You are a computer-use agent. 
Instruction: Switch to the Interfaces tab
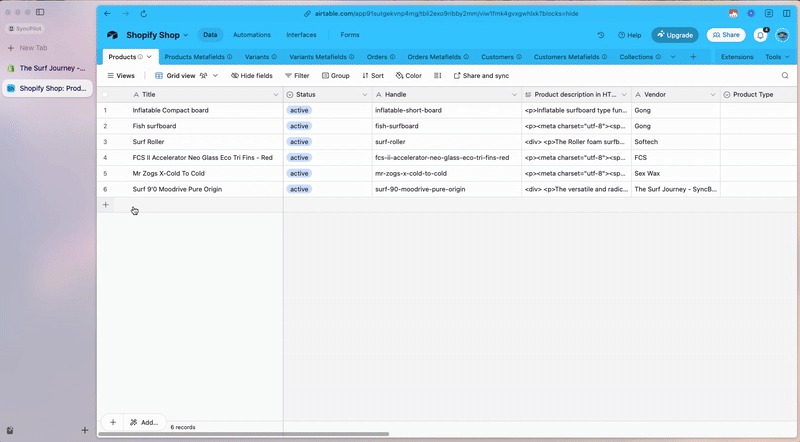coord(301,35)
